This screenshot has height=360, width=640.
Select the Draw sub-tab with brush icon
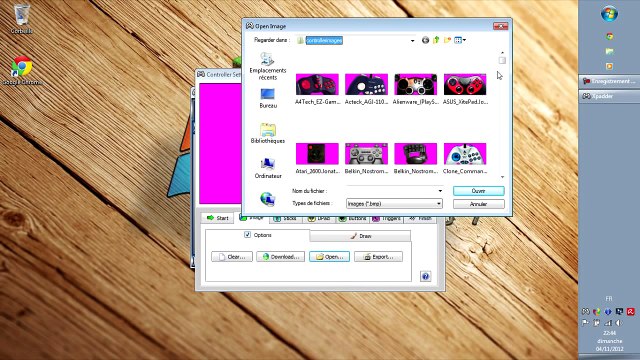point(360,236)
